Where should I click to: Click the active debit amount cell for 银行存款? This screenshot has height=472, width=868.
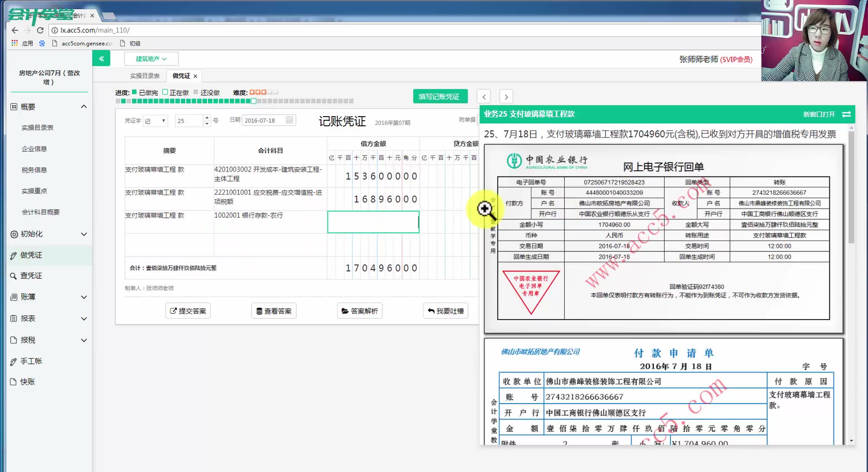pyautogui.click(x=373, y=222)
